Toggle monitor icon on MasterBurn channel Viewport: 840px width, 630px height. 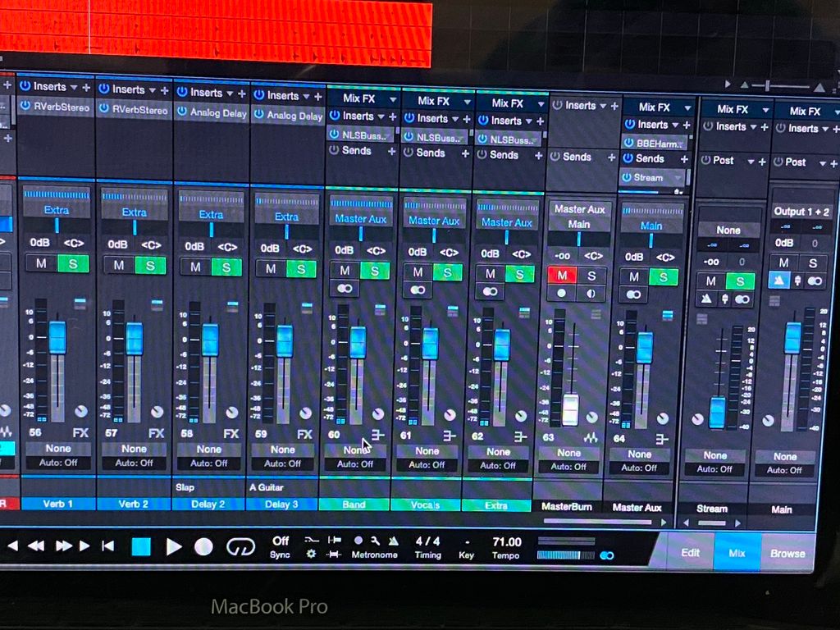click(591, 294)
